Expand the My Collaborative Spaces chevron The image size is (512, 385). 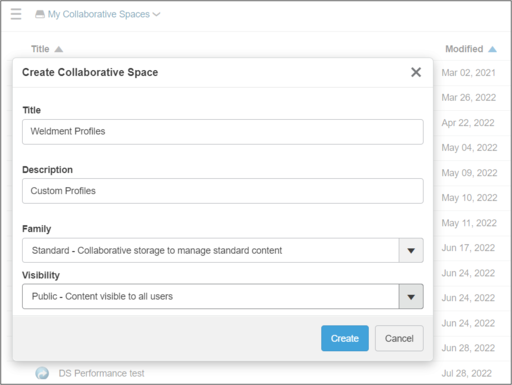(x=156, y=14)
